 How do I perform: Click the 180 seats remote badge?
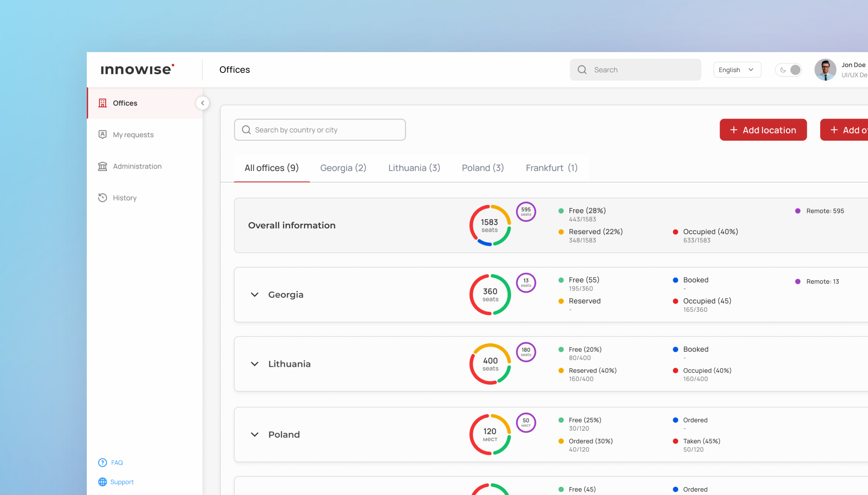[x=526, y=352]
